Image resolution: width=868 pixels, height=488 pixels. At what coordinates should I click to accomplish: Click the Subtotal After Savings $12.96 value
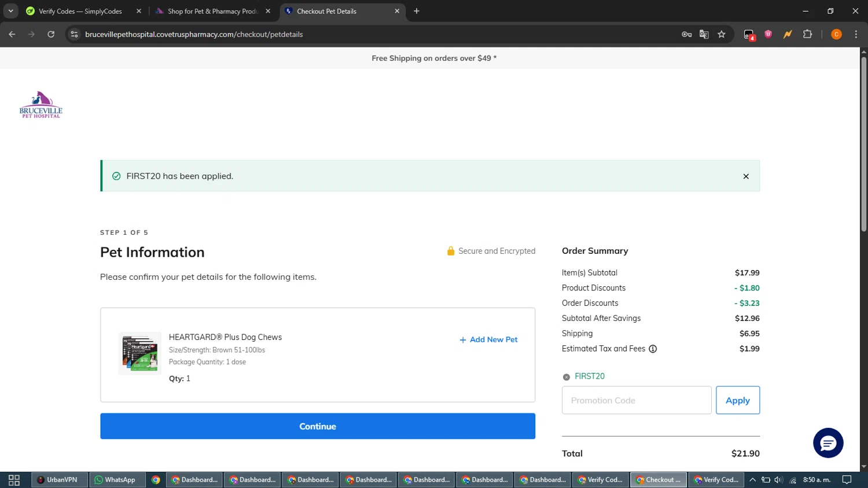coord(747,319)
